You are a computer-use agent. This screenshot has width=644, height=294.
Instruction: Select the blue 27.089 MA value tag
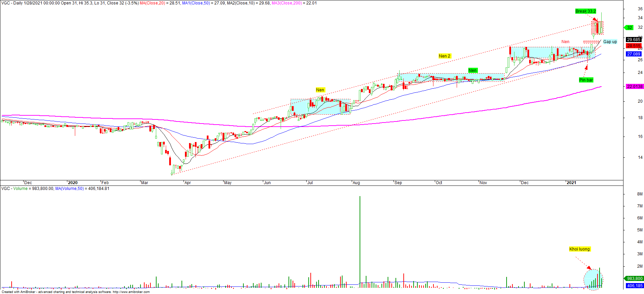pyautogui.click(x=634, y=54)
